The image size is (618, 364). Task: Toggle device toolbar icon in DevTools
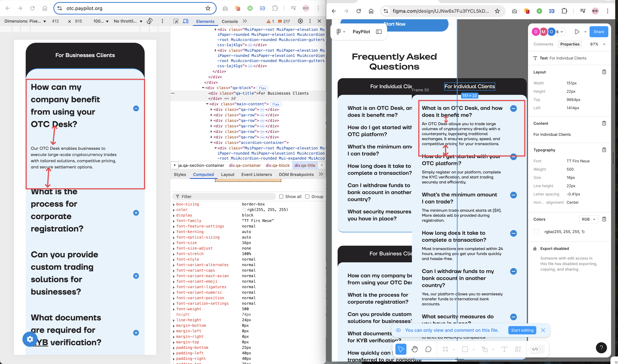pos(186,21)
